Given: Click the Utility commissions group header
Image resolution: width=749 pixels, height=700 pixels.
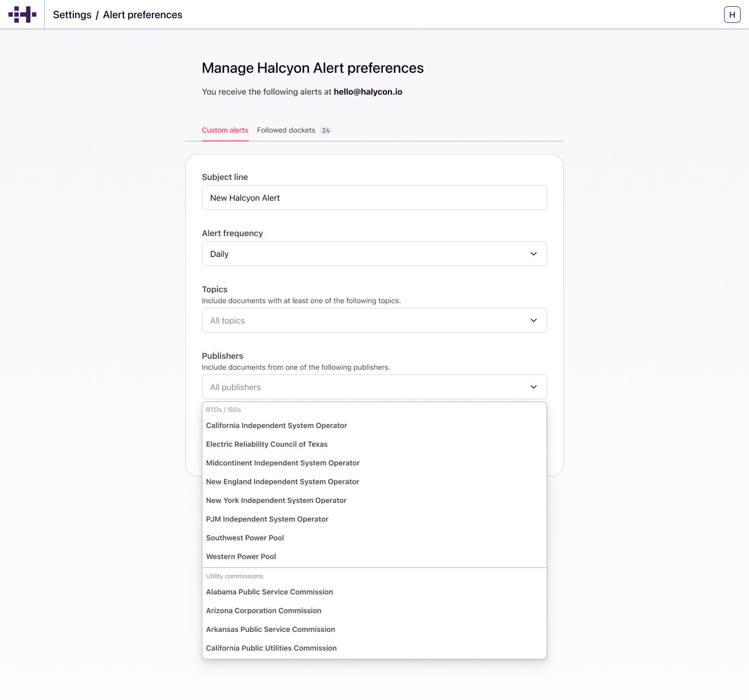Looking at the screenshot, I should tap(235, 576).
